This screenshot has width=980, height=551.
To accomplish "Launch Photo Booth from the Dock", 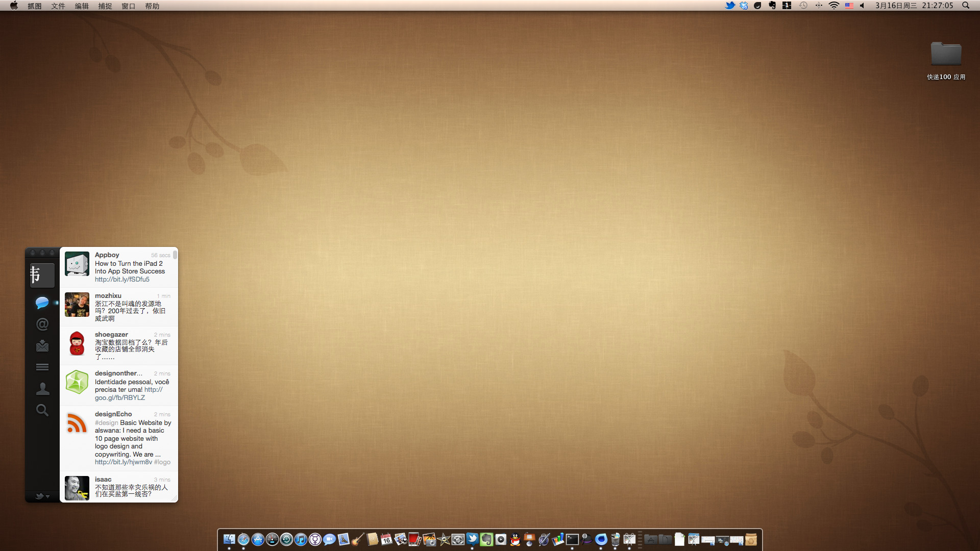I will tap(415, 539).
